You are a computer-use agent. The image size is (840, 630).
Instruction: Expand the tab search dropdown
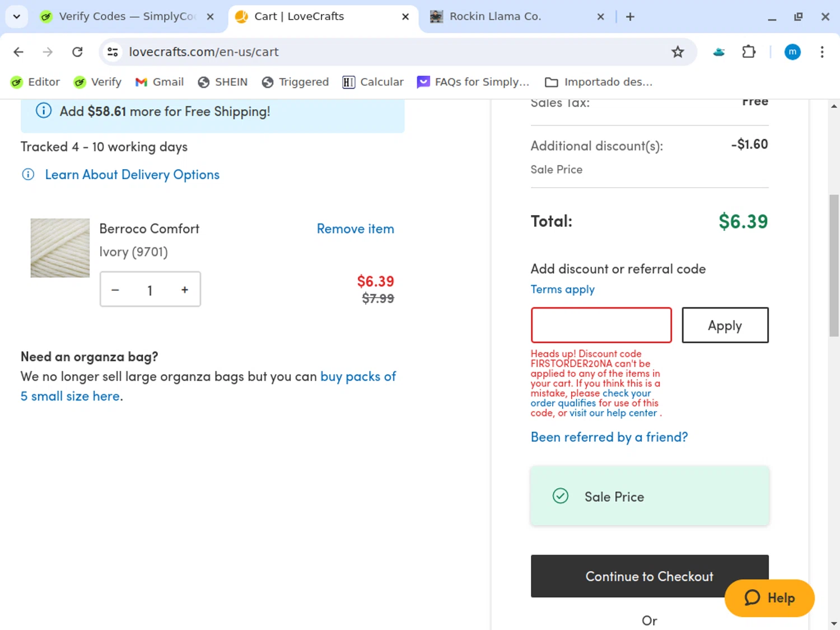click(x=16, y=17)
